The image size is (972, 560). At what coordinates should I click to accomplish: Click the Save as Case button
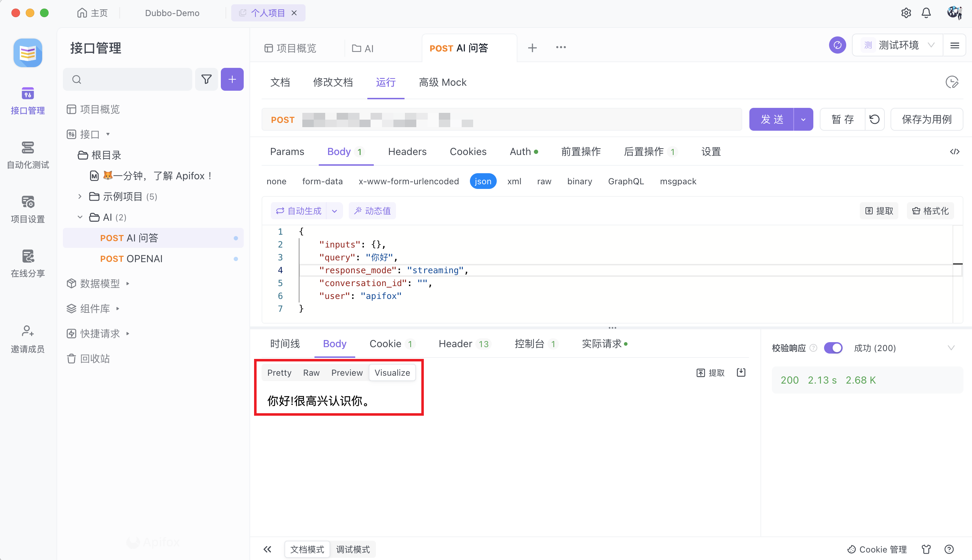coord(926,120)
